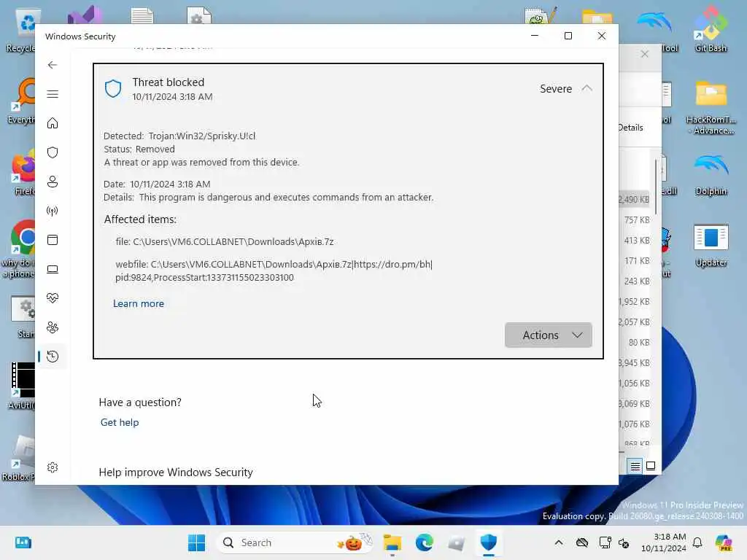This screenshot has height=560, width=747.
Task: Open Virus & threat protection shield icon
Action: pyautogui.click(x=53, y=152)
